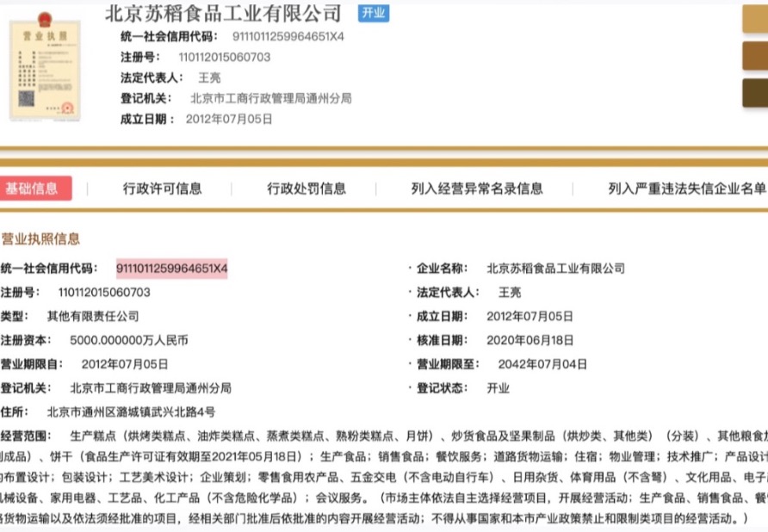
Task: Click the blue 开业 status badge
Action: (372, 13)
